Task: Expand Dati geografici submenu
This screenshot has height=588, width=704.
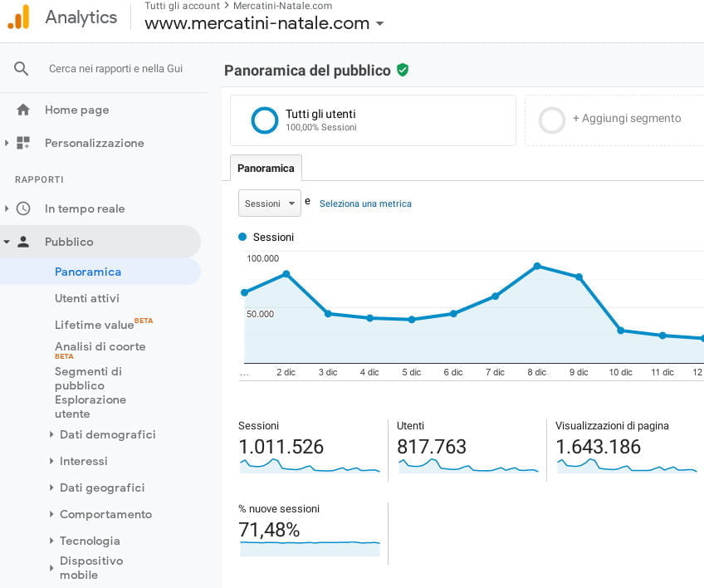Action: coord(51,488)
